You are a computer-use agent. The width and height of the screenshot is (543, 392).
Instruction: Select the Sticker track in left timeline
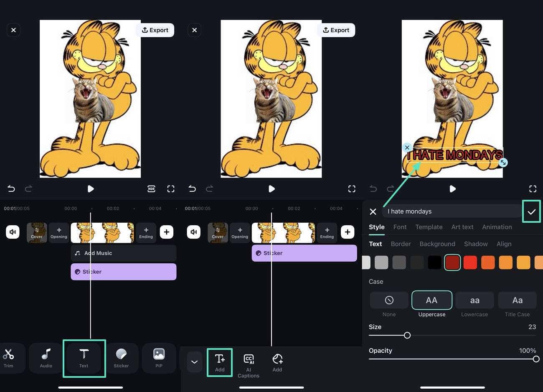(x=124, y=272)
